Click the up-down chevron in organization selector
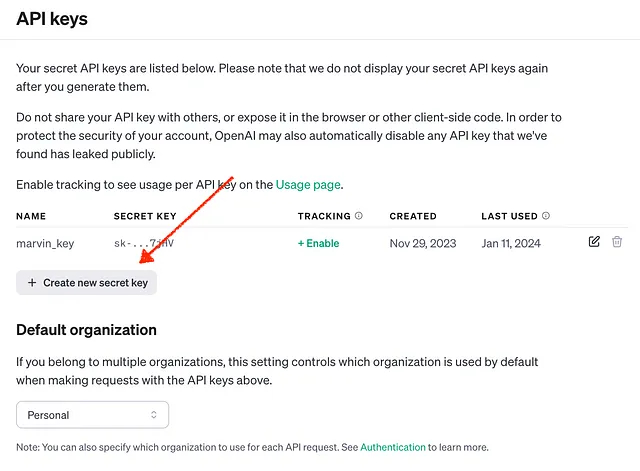640x471 pixels. [x=153, y=415]
